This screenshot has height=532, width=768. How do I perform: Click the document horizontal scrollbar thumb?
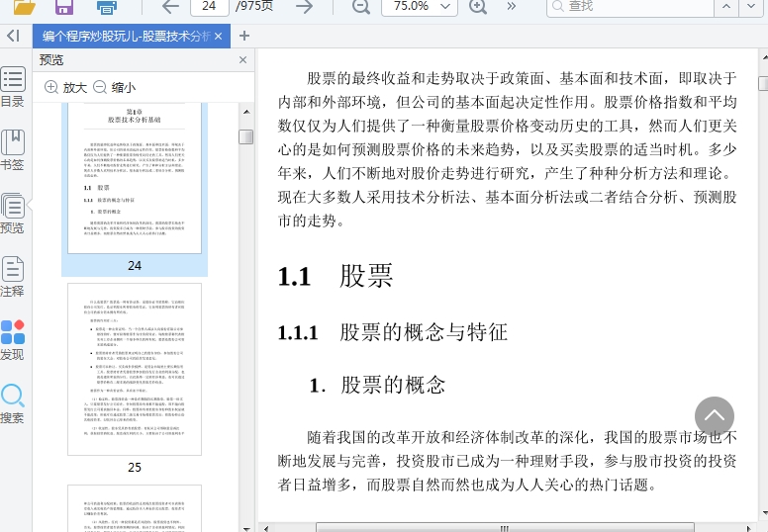coord(505,528)
